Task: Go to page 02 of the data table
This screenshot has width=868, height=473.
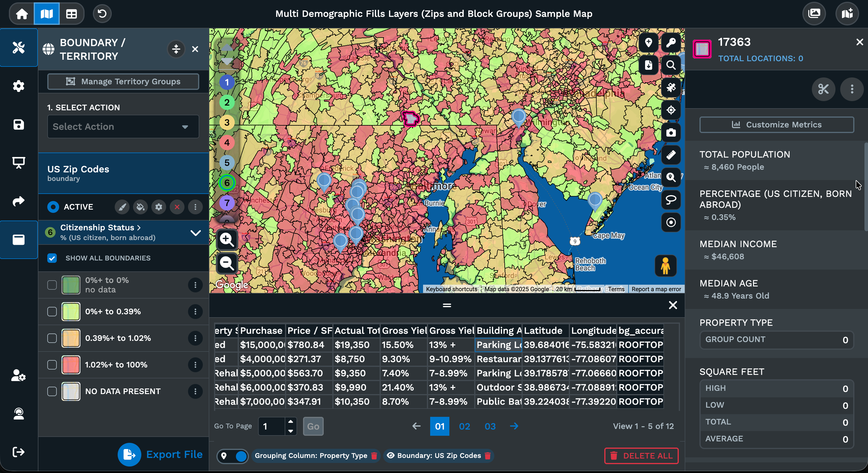Action: 464,426
